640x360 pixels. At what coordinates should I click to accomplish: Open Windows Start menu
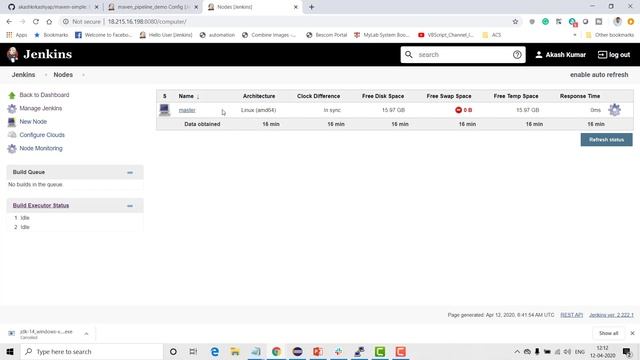[x=10, y=351]
